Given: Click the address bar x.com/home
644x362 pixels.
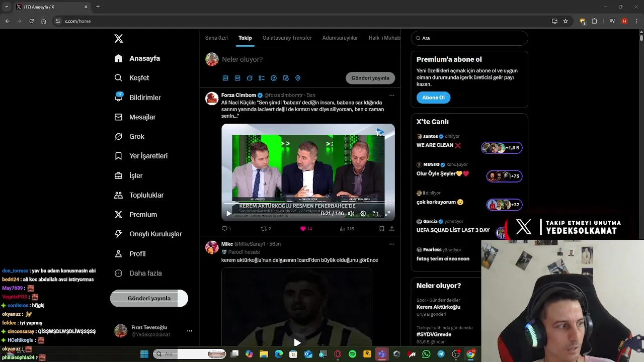Looking at the screenshot, I should click(x=77, y=21).
